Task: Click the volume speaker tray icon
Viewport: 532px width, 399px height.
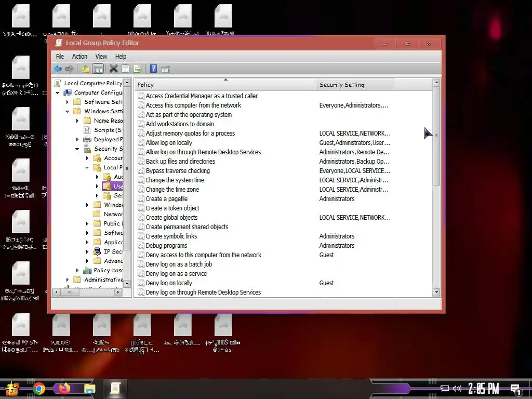Action: (457, 389)
